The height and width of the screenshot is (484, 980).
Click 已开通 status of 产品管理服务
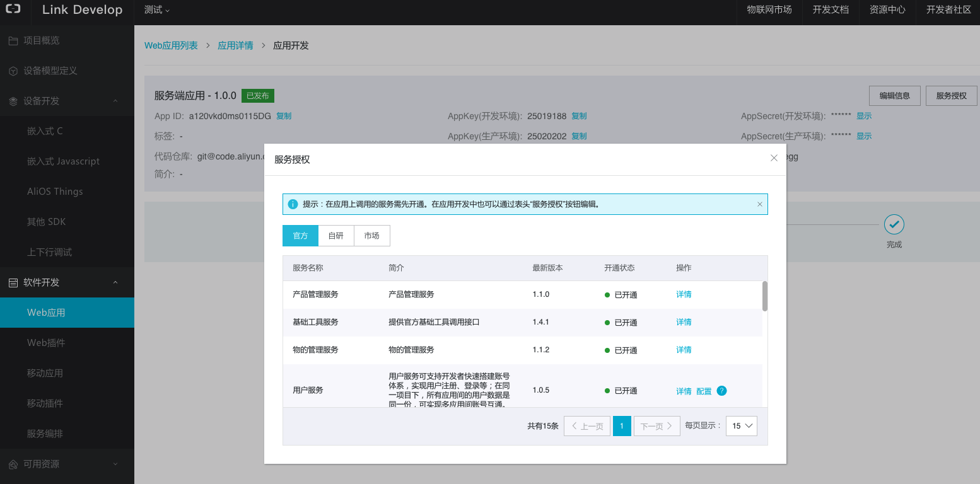coord(621,295)
